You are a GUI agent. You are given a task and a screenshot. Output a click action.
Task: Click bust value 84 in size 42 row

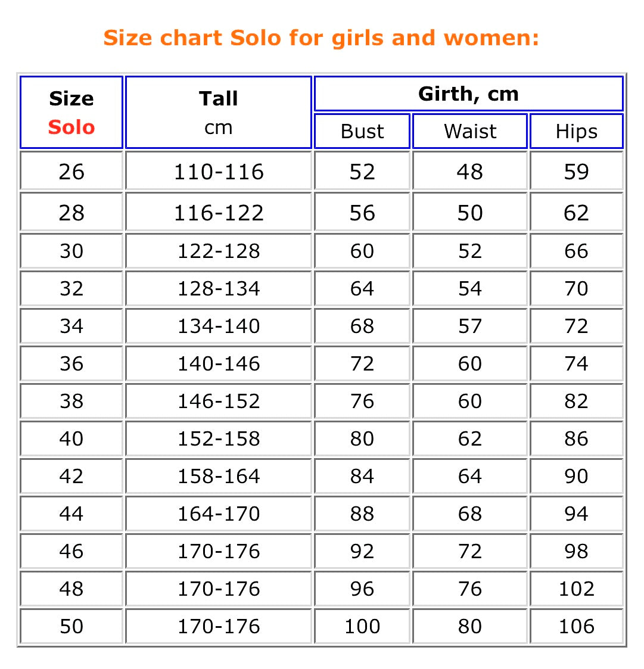(362, 477)
